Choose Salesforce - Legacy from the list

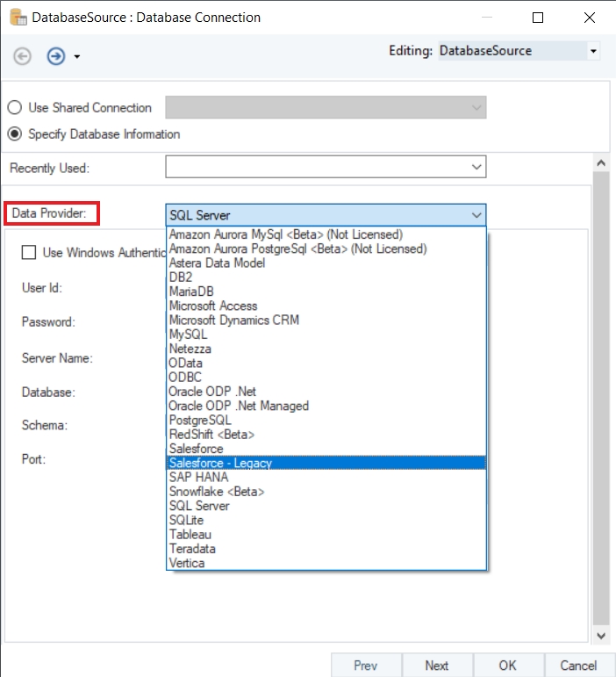click(326, 463)
